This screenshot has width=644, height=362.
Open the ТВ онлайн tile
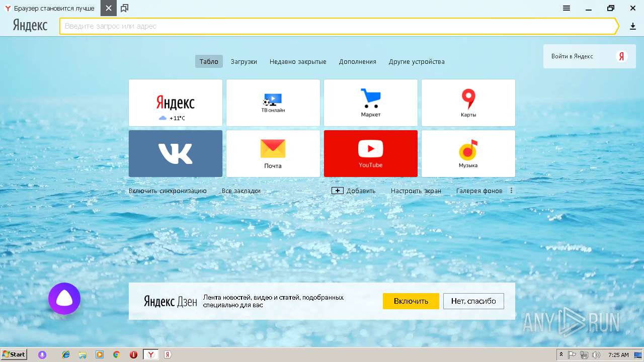[x=273, y=103]
